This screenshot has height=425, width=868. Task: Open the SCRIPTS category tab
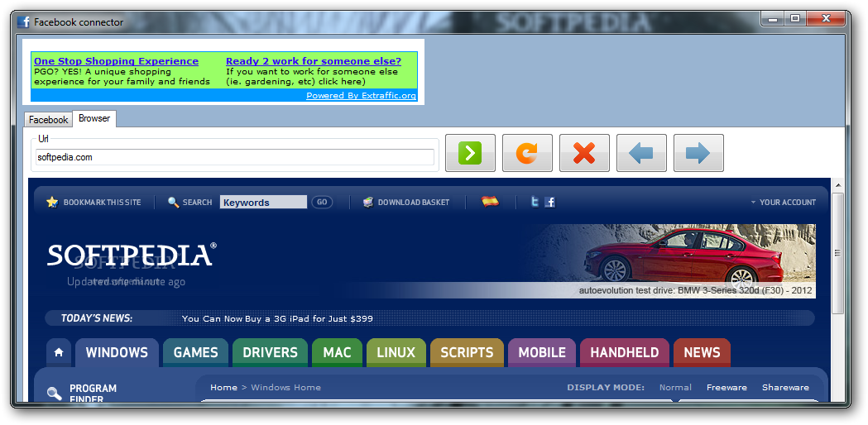pos(467,352)
